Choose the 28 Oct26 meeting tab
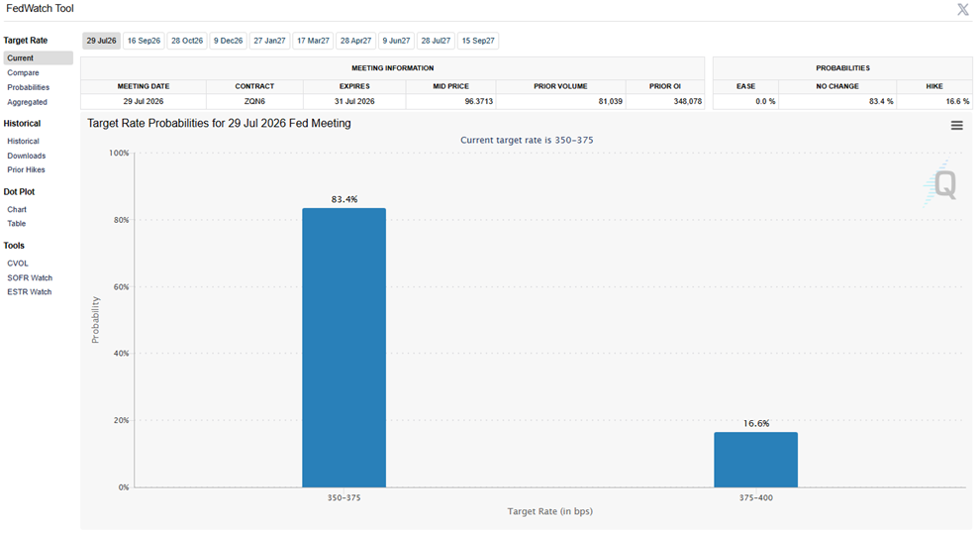The width and height of the screenshot is (980, 534). (x=187, y=41)
